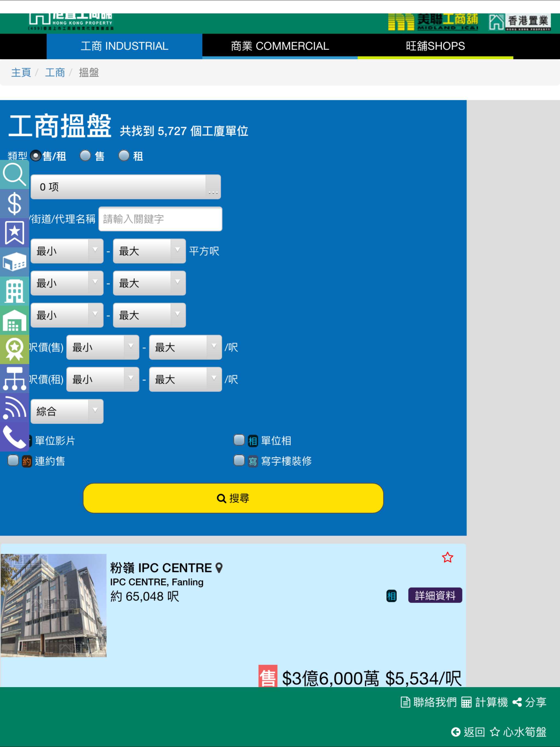The image size is (560, 747).
Task: Open the sitemap sidebar icon
Action: (14, 379)
